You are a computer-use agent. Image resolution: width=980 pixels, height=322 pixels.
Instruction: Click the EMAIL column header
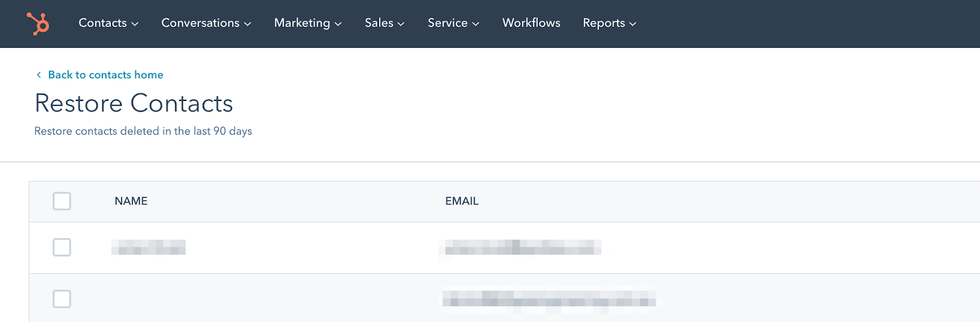click(462, 201)
